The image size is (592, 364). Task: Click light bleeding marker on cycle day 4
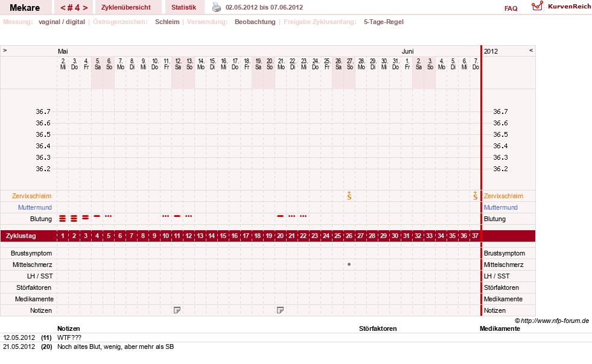tap(97, 216)
